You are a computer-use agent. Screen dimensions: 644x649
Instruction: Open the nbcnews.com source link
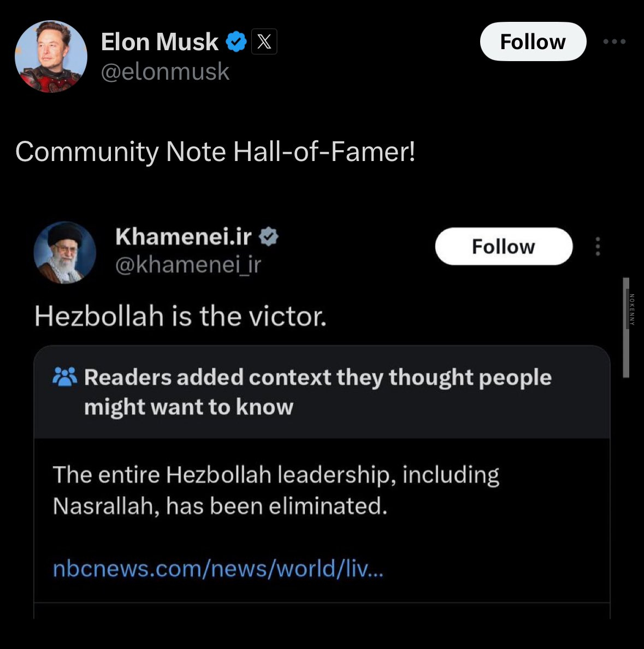[x=218, y=569]
